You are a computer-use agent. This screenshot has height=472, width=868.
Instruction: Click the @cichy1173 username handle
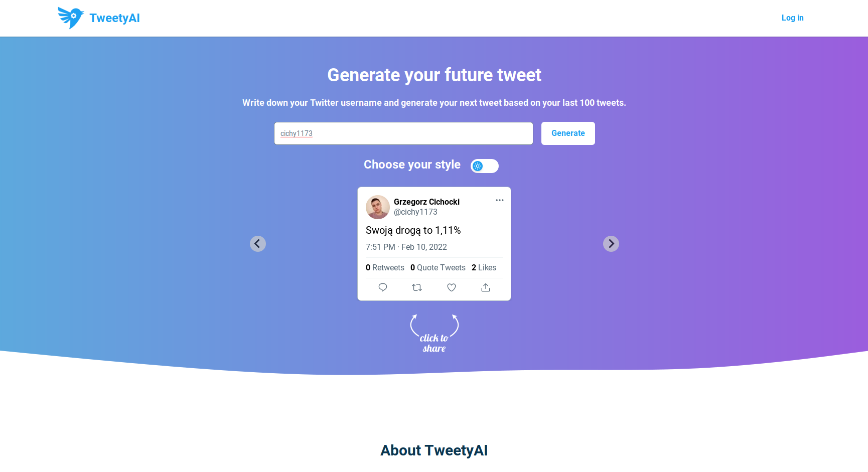(415, 212)
